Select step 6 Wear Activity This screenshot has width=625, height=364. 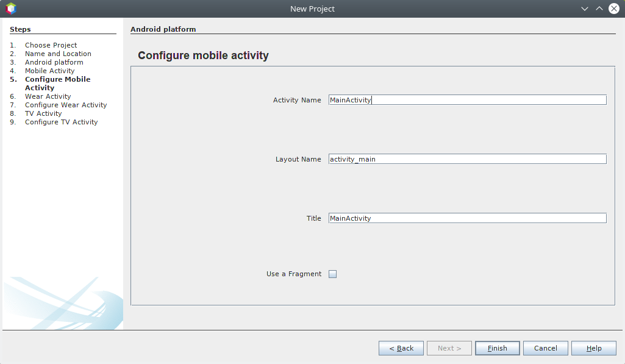pyautogui.click(x=48, y=96)
